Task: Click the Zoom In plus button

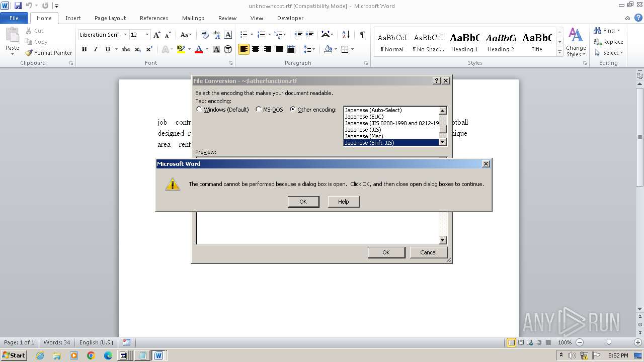Action: (638, 342)
